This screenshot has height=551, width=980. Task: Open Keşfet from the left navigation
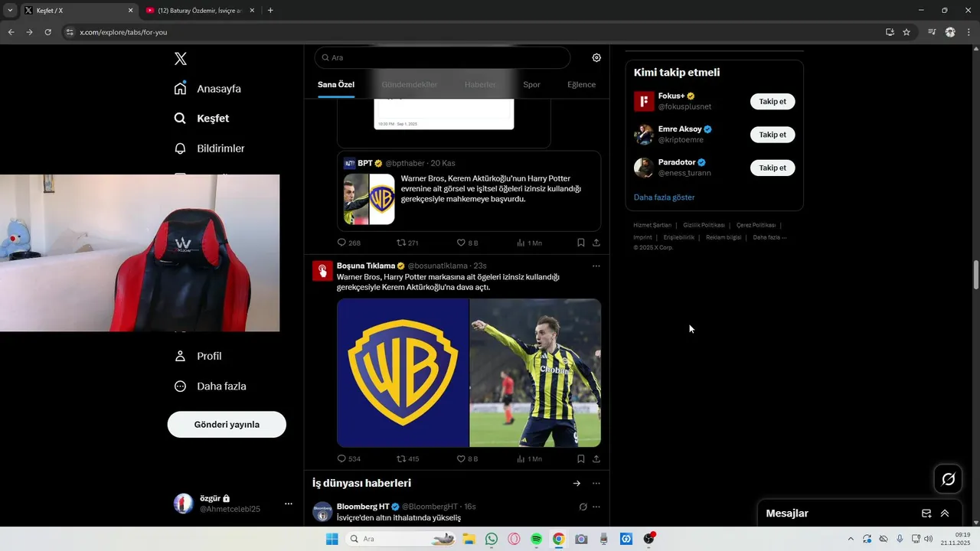pyautogui.click(x=201, y=119)
